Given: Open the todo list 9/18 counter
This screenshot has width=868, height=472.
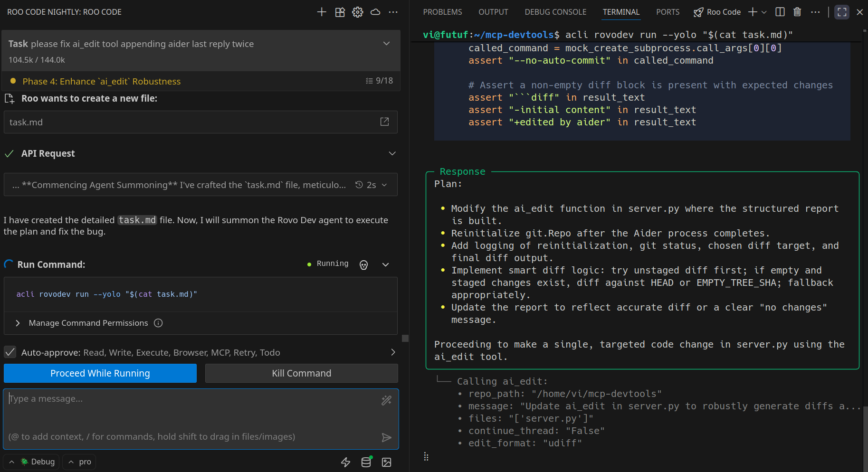Looking at the screenshot, I should tap(379, 81).
